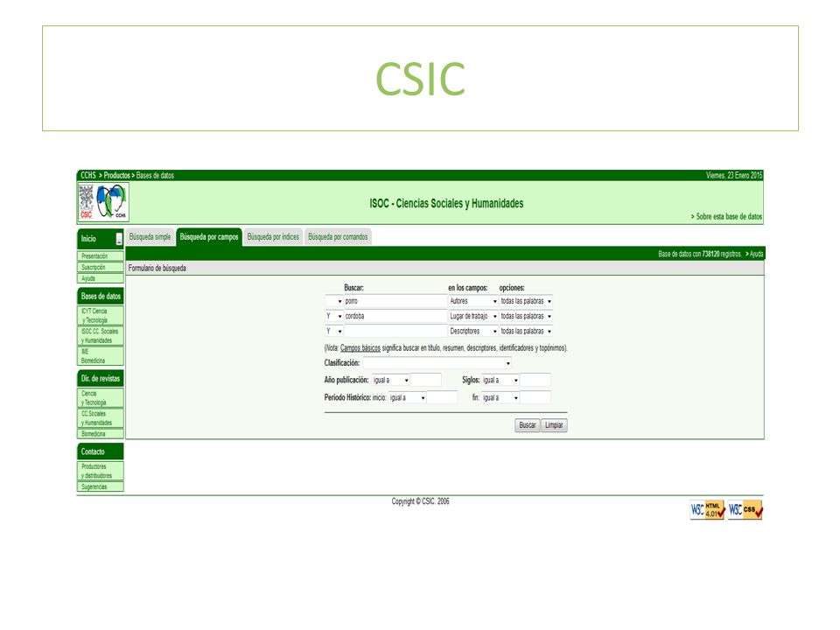
Task: Click Ayuda link in the green records bar
Action: coord(754,254)
